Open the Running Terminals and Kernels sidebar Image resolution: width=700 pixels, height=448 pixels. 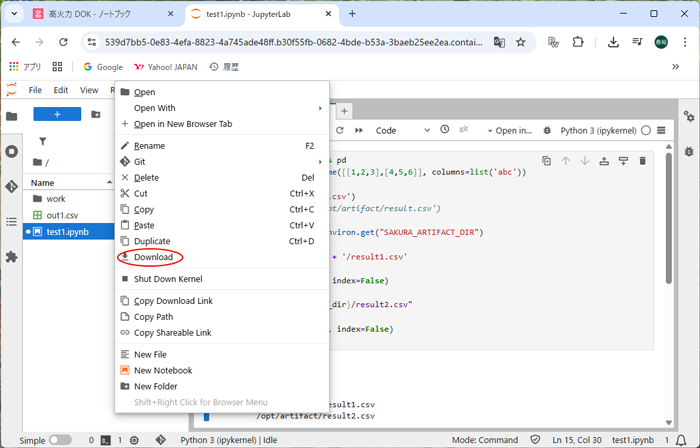[12, 151]
